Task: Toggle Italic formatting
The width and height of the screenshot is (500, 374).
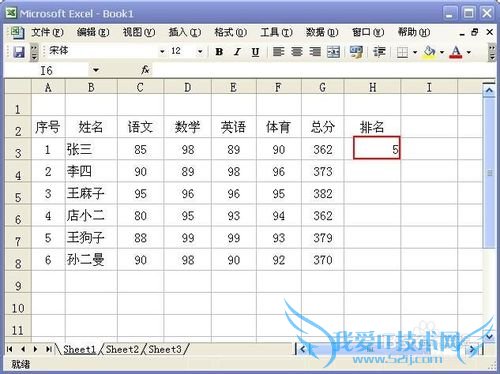Action: tap(237, 52)
